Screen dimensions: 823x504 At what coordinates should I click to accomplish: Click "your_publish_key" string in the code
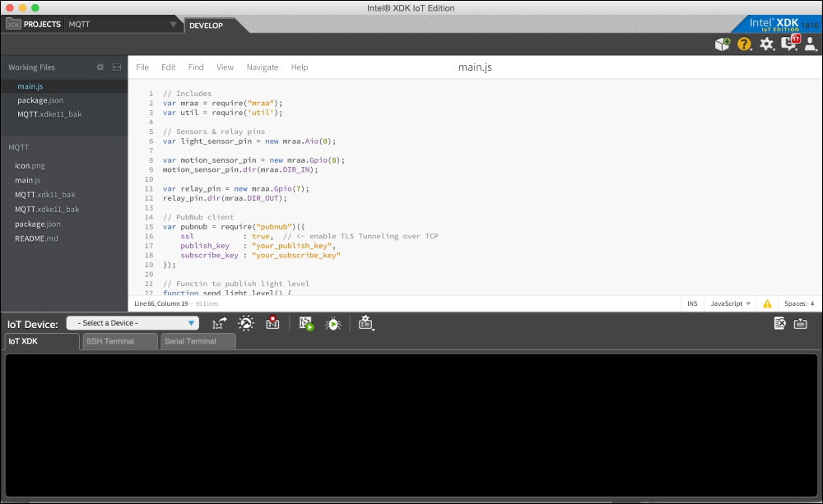(x=292, y=246)
